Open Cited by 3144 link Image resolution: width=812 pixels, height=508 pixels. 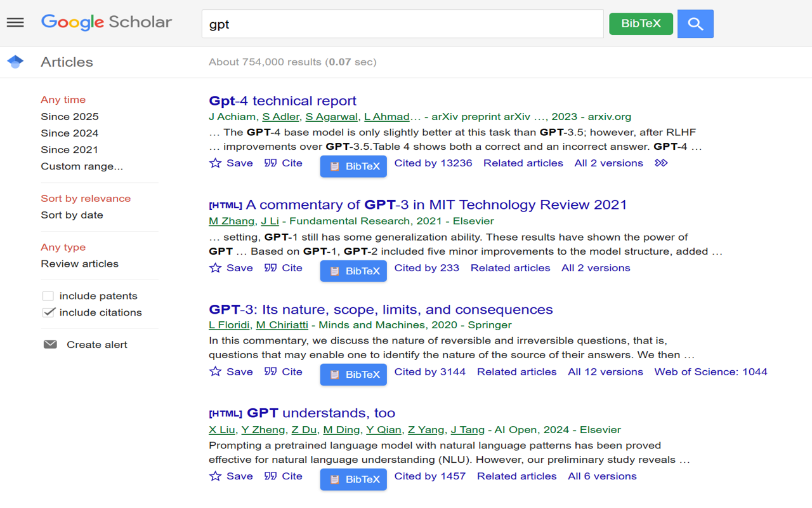pyautogui.click(x=430, y=372)
